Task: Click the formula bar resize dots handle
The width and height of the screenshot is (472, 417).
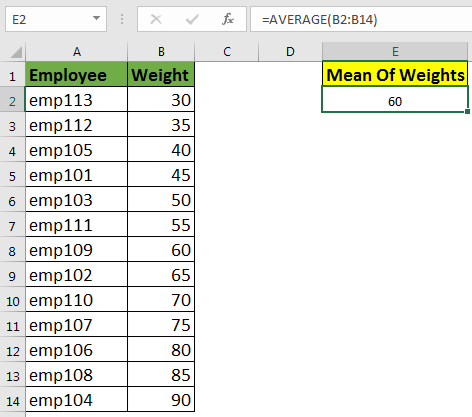Action: pos(122,19)
